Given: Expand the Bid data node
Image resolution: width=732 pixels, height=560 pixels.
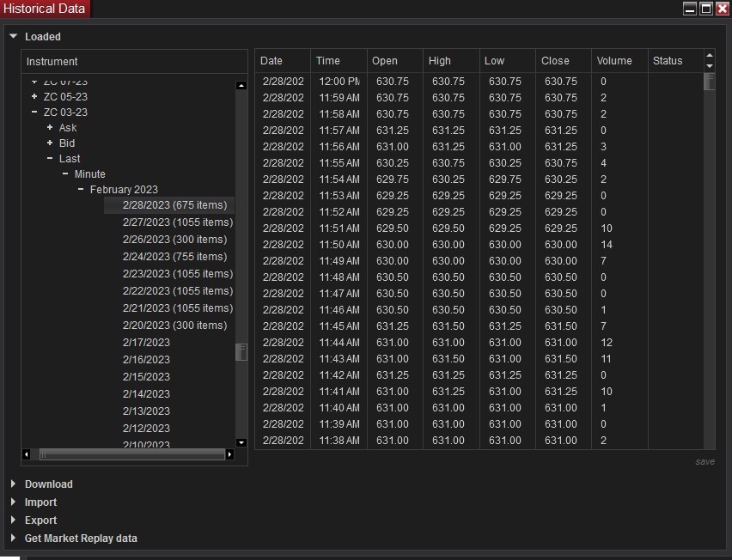Looking at the screenshot, I should coord(50,143).
